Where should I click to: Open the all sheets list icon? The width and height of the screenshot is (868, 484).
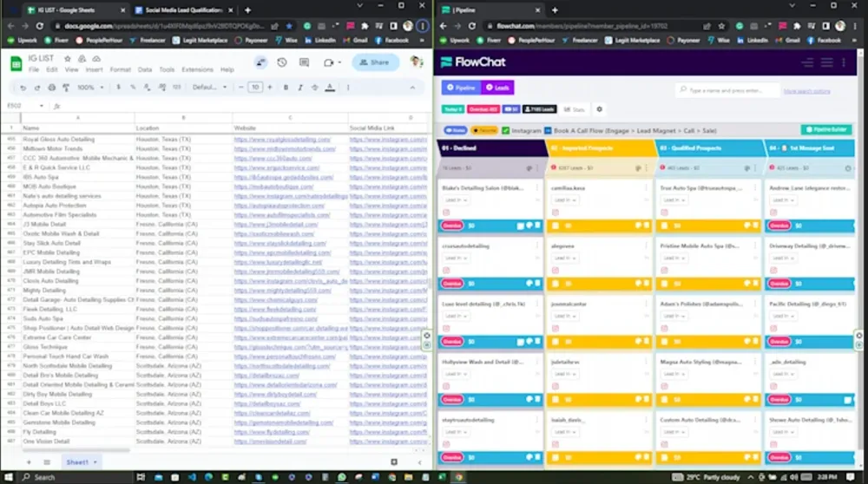click(47, 461)
